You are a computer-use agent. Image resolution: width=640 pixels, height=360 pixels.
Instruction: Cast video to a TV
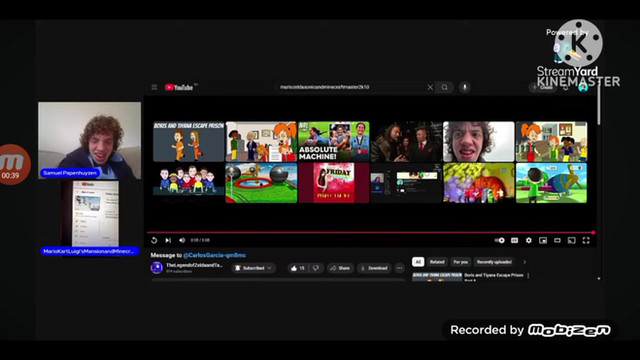(571, 240)
